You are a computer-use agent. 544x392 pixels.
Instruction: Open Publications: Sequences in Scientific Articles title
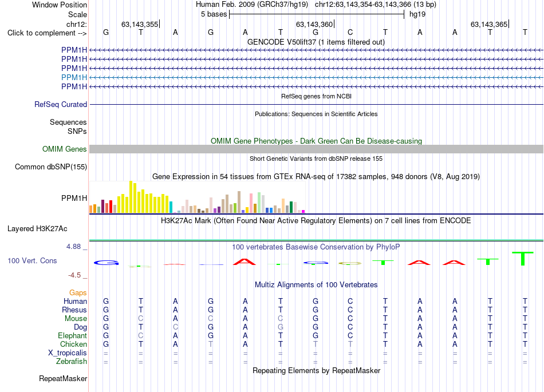coord(316,114)
